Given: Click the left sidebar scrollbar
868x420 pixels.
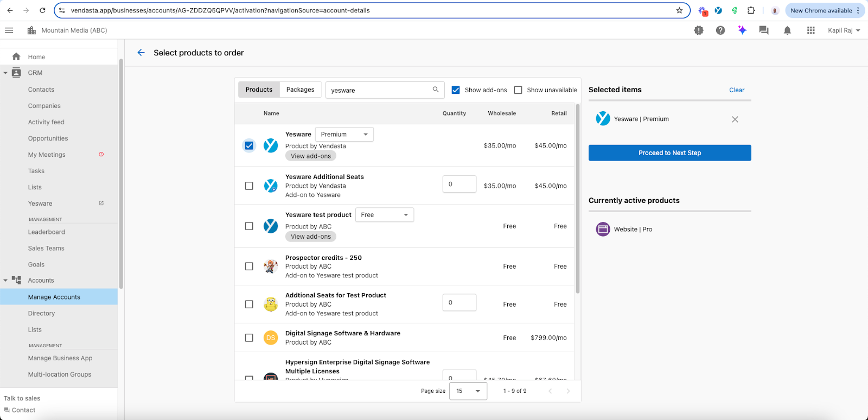Looking at the screenshot, I should tap(121, 174).
